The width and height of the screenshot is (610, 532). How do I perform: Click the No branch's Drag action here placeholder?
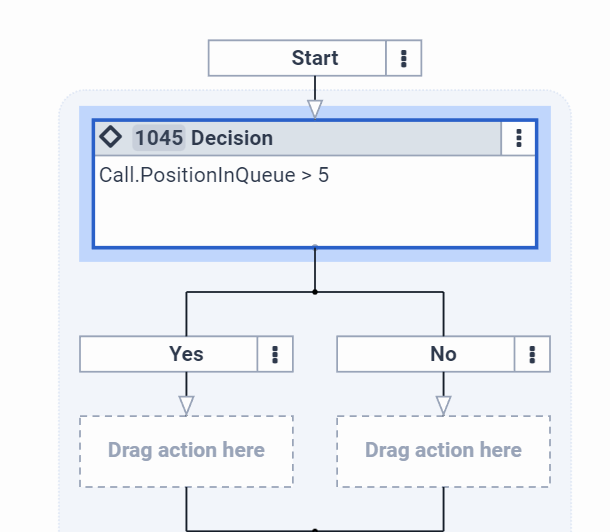coord(443,451)
